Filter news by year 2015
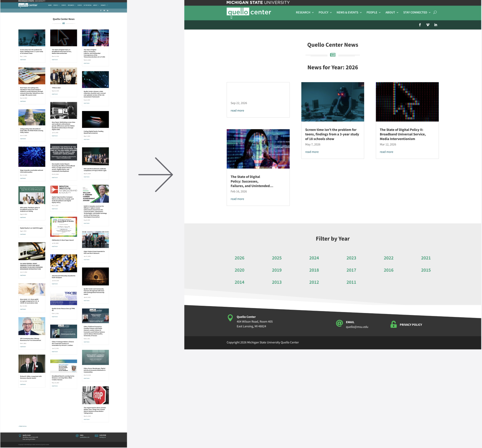Image resolution: width=482 pixels, height=448 pixels. [426, 270]
